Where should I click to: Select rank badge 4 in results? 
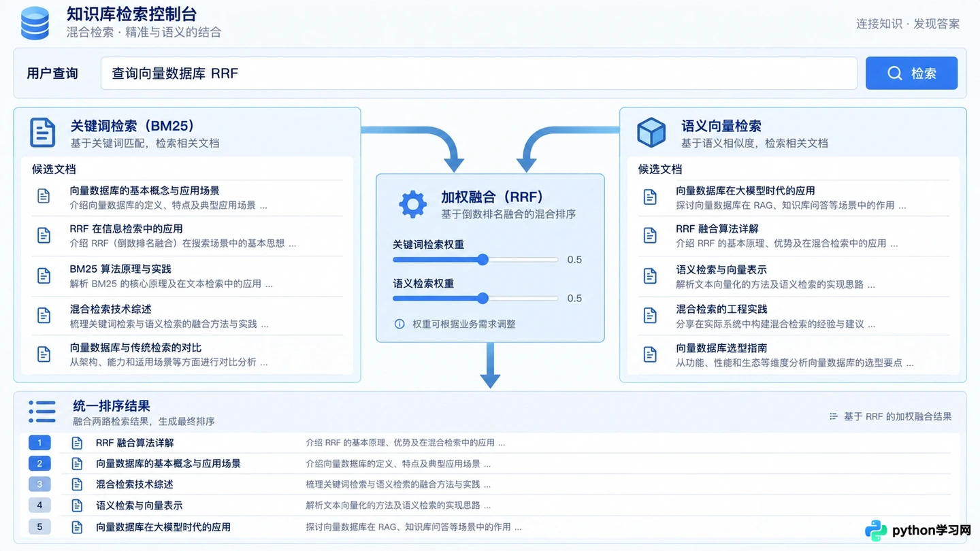(39, 505)
